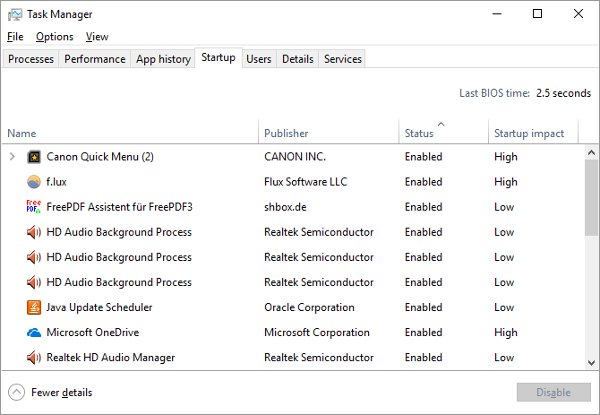Viewport: 600px width, 415px height.
Task: Switch to the Performance tab
Action: click(95, 59)
